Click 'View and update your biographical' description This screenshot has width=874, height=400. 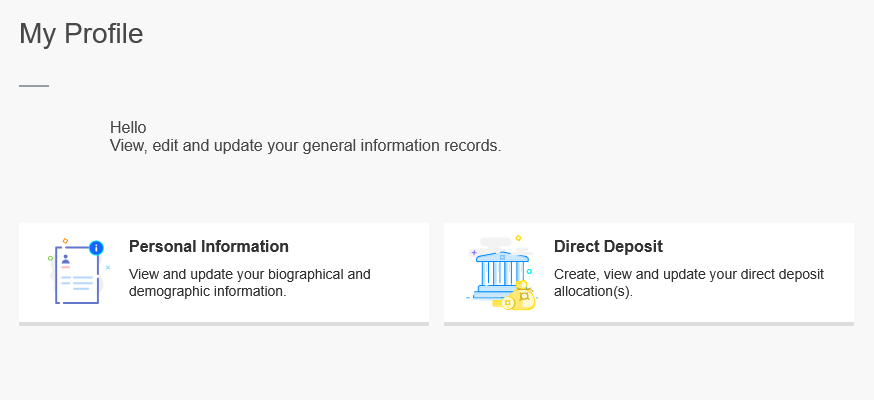(x=250, y=274)
